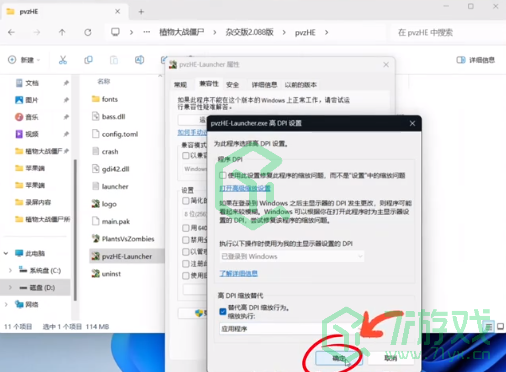This screenshot has height=372, width=506.
Task: Open 打开高级缩放设置 link
Action: coord(245,188)
